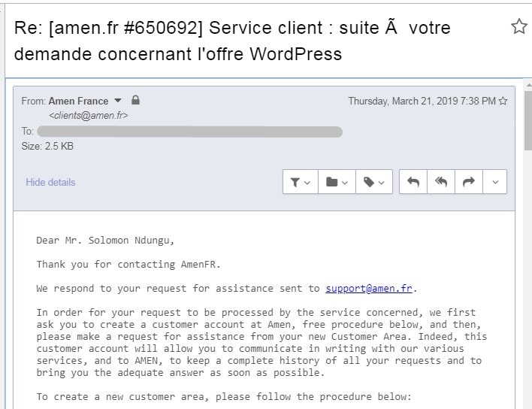Click the blurred recipient address in To field

189,132
